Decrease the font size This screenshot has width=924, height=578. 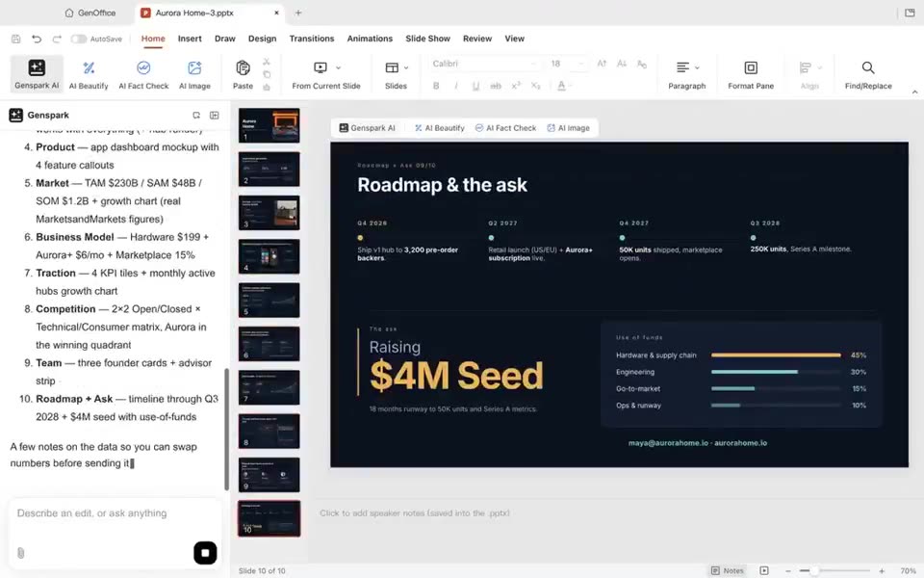click(622, 64)
